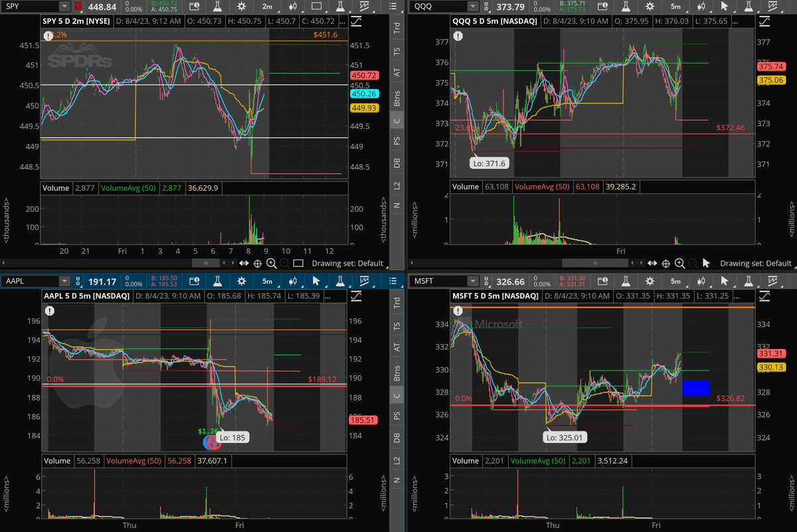
Task: Click crosshair pan icon below SPY chart
Action: pos(258,263)
